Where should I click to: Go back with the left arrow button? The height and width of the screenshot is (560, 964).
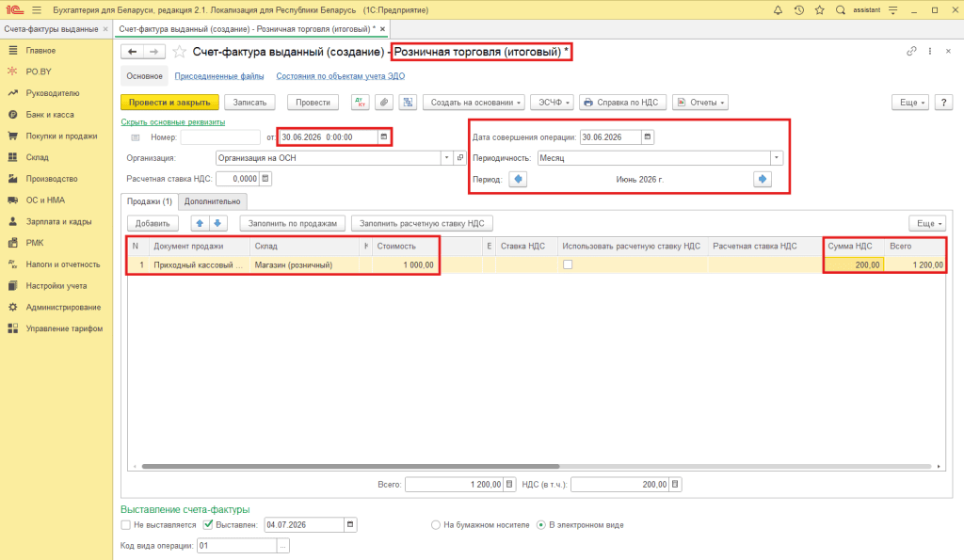point(132,52)
